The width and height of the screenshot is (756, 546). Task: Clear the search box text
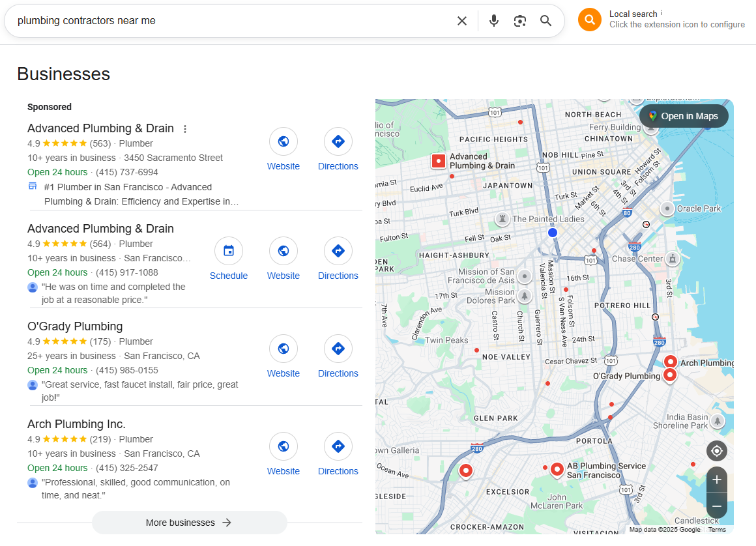(462, 21)
